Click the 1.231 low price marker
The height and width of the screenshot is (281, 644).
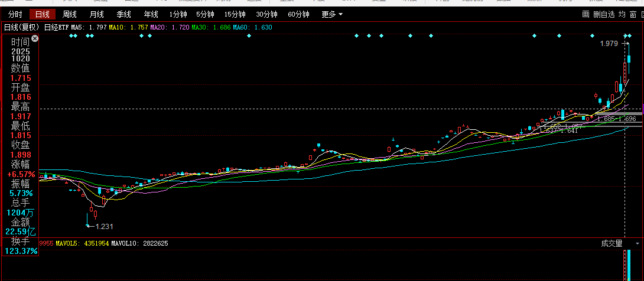click(x=103, y=226)
